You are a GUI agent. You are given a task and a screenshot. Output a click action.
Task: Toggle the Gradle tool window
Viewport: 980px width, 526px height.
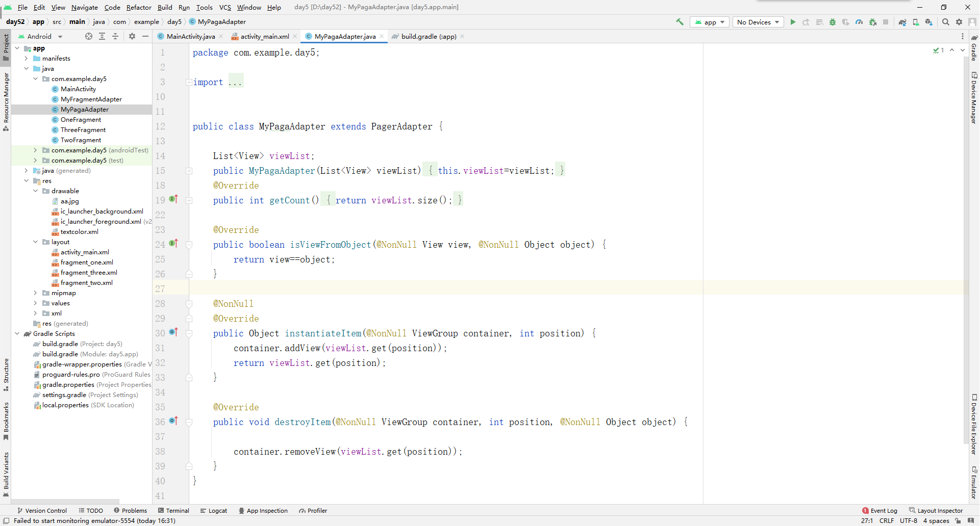pyautogui.click(x=974, y=48)
